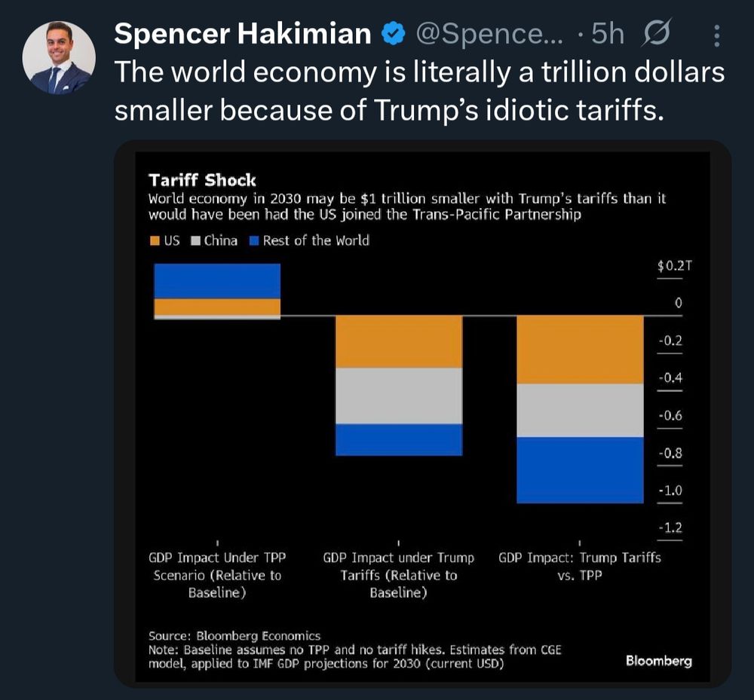Click the Bloomberg logo in the chart

click(x=658, y=661)
